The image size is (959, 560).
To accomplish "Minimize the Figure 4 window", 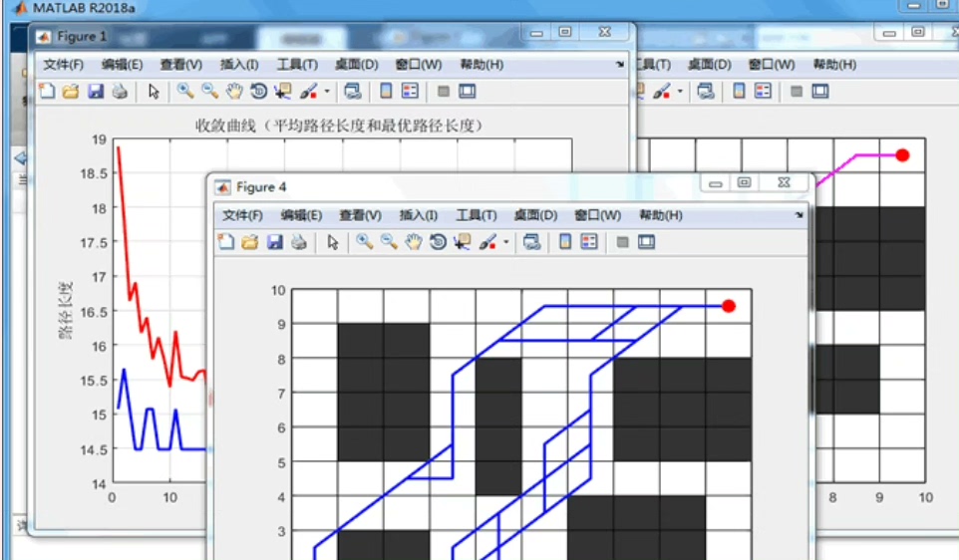I will click(716, 182).
